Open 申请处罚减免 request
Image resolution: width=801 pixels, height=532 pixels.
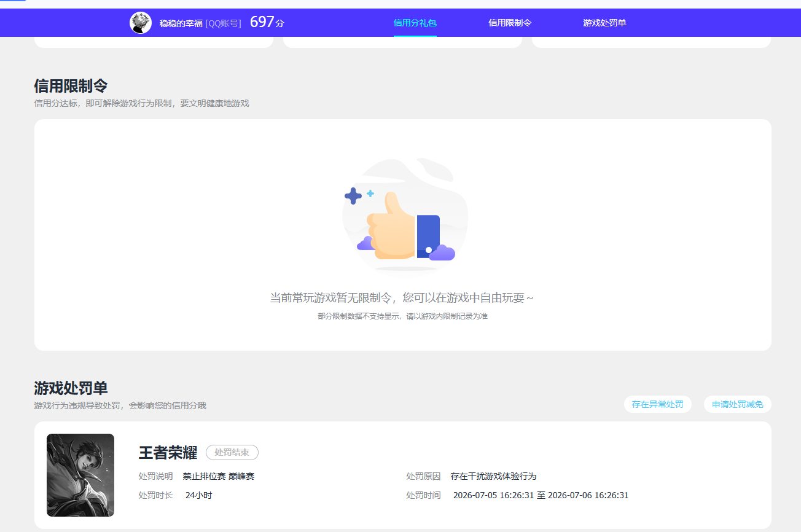point(738,404)
